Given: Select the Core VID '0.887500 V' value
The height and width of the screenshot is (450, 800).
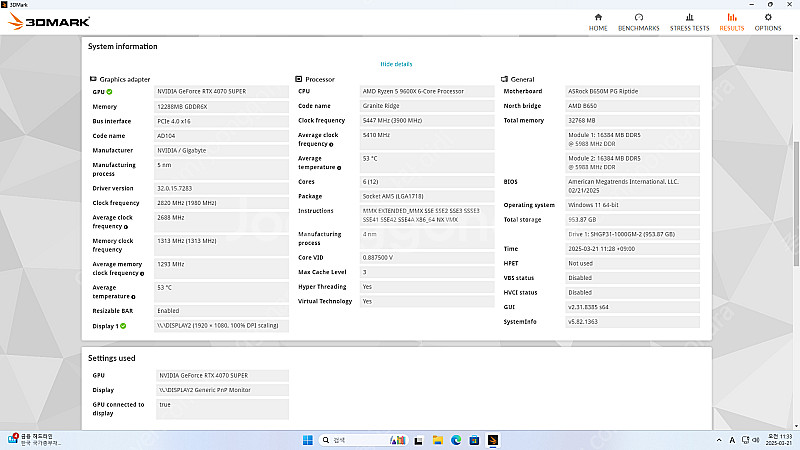Looking at the screenshot, I should click(427, 258).
